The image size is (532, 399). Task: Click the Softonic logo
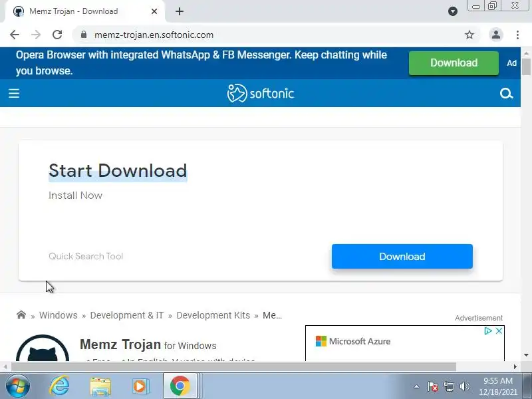[x=260, y=93]
